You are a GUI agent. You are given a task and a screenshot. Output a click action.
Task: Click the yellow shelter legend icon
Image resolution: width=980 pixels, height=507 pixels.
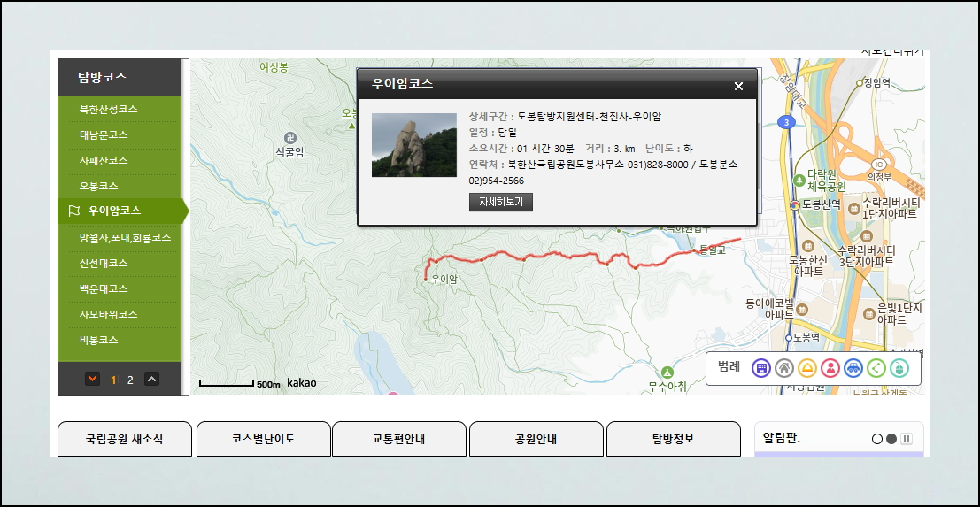point(806,368)
